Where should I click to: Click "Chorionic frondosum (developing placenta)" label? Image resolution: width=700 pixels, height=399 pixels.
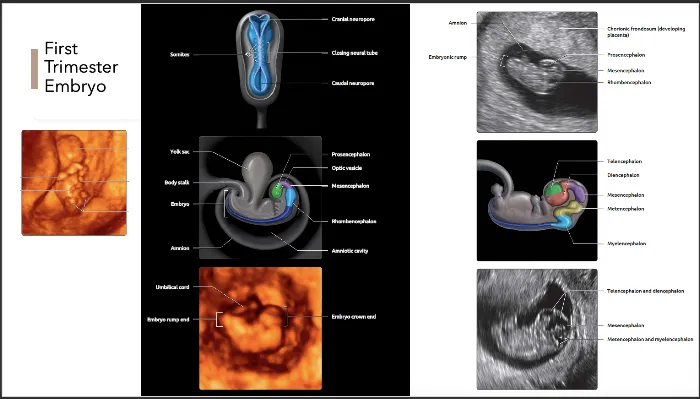pos(646,32)
